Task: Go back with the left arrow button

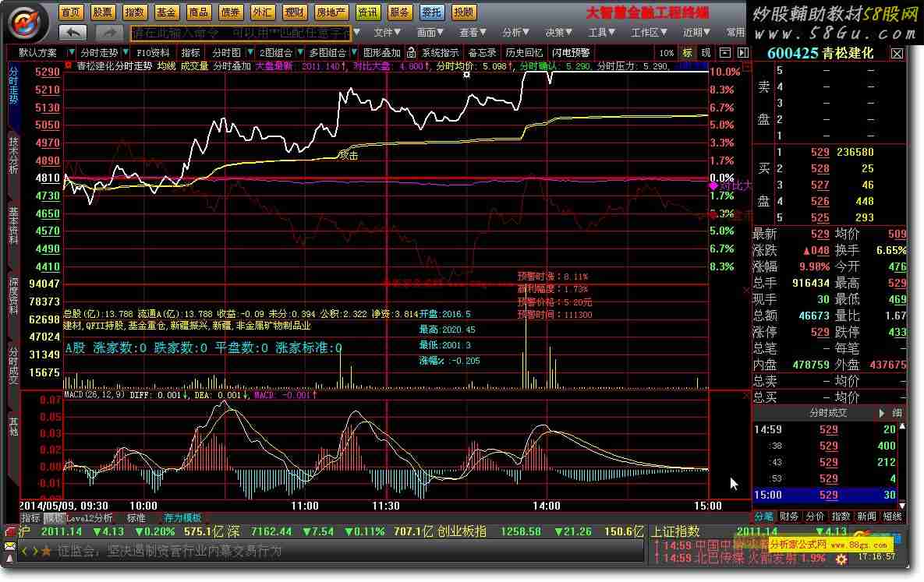Action: tap(73, 33)
